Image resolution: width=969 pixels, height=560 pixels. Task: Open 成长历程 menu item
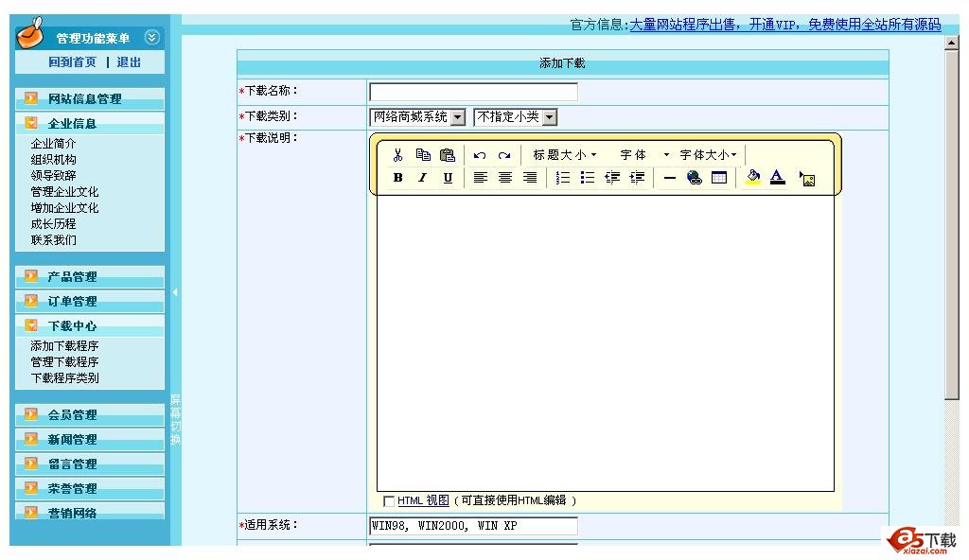53,224
